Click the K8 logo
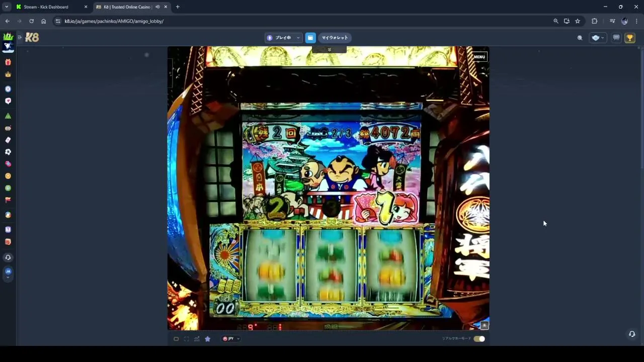The width and height of the screenshot is (644, 362). (x=32, y=37)
